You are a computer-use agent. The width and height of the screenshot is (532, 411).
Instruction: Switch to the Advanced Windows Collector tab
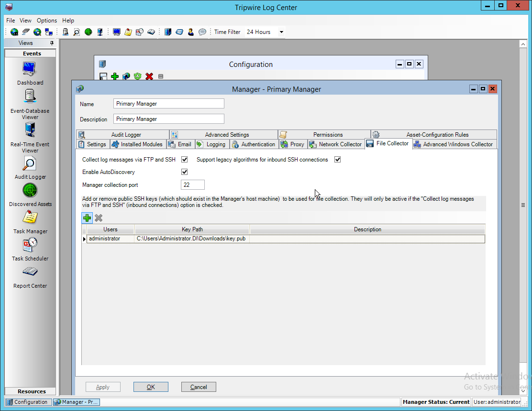click(x=454, y=144)
